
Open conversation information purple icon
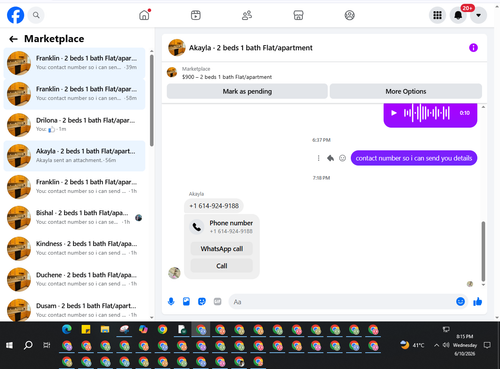click(473, 48)
